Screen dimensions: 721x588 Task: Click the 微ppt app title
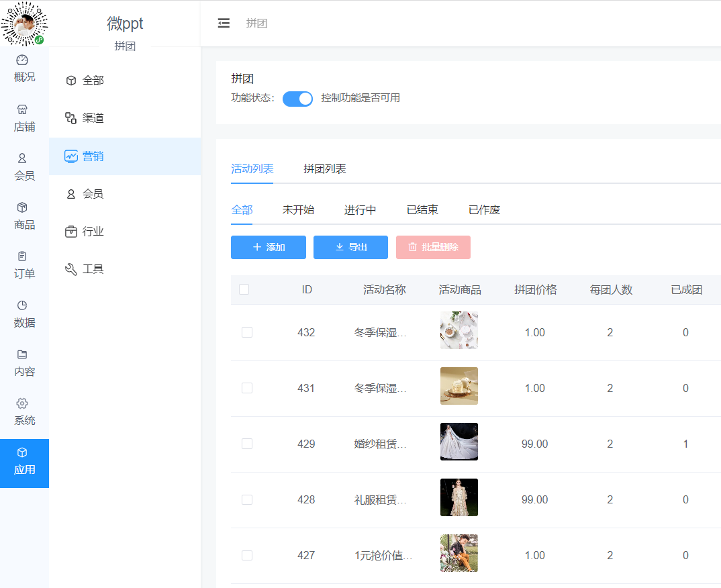click(125, 23)
